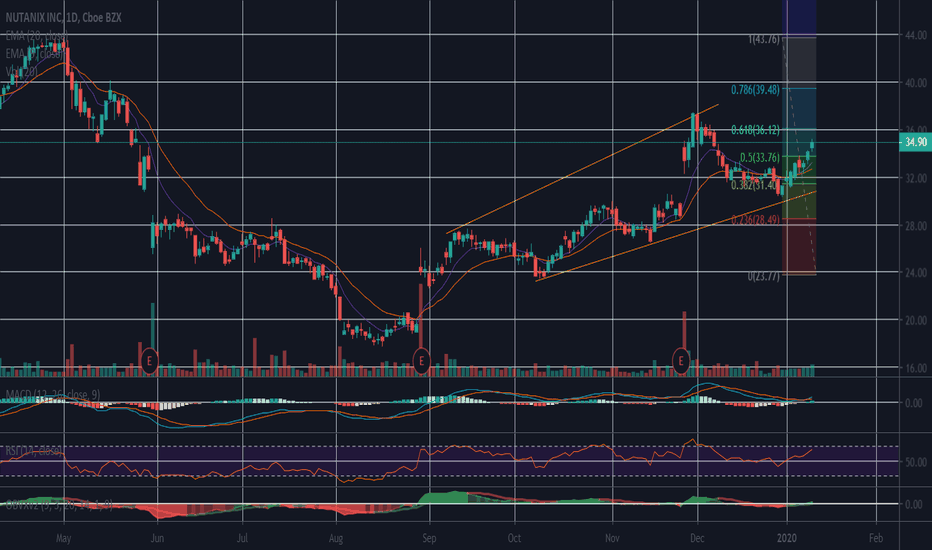Click the current price tag 34.90
Image resolution: width=932 pixels, height=550 pixels.
point(915,142)
